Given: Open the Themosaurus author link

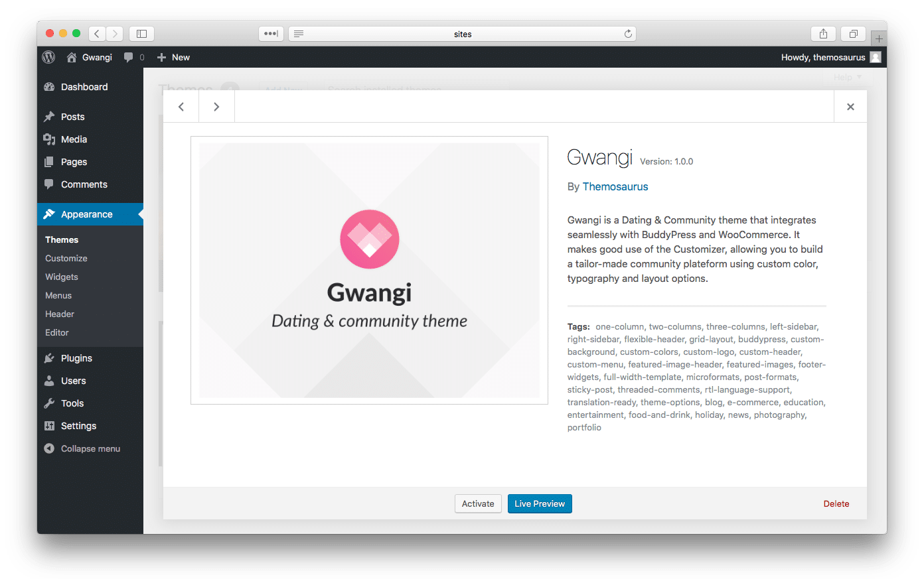Looking at the screenshot, I should 615,186.
